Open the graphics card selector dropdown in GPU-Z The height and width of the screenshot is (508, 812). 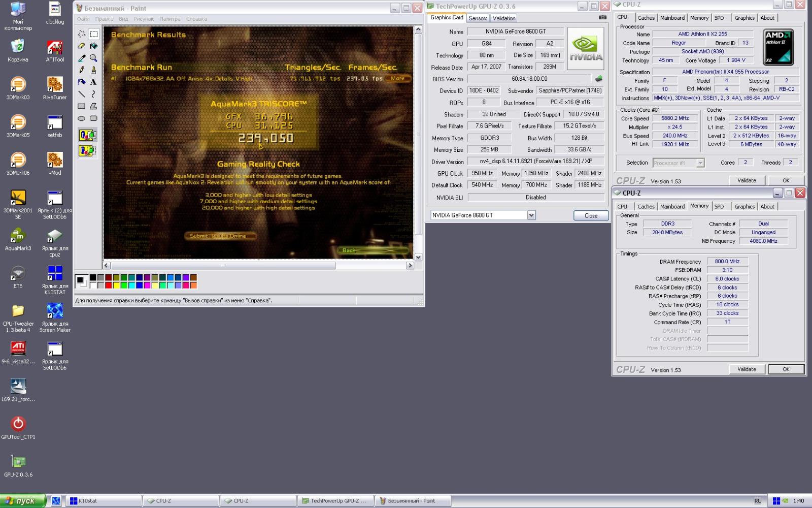(x=531, y=215)
